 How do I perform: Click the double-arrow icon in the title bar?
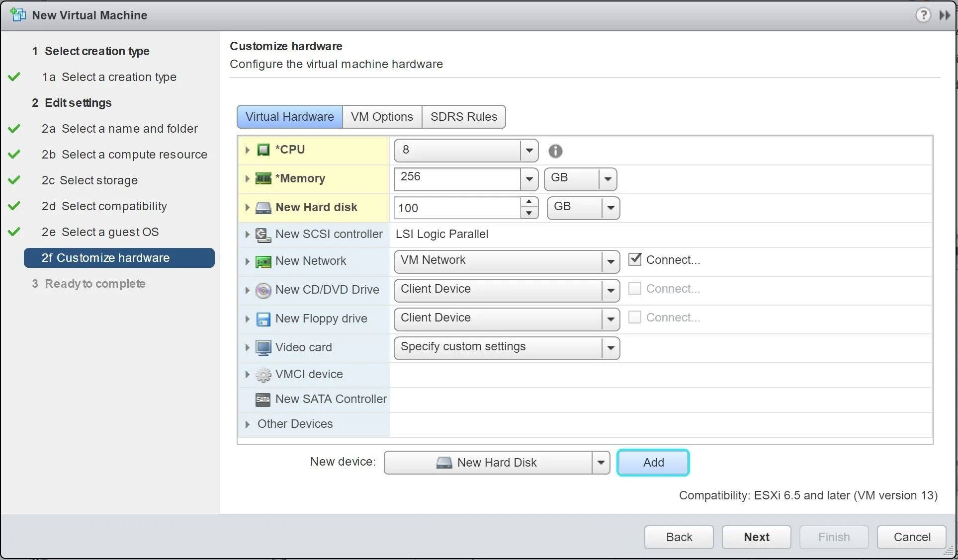[x=944, y=15]
